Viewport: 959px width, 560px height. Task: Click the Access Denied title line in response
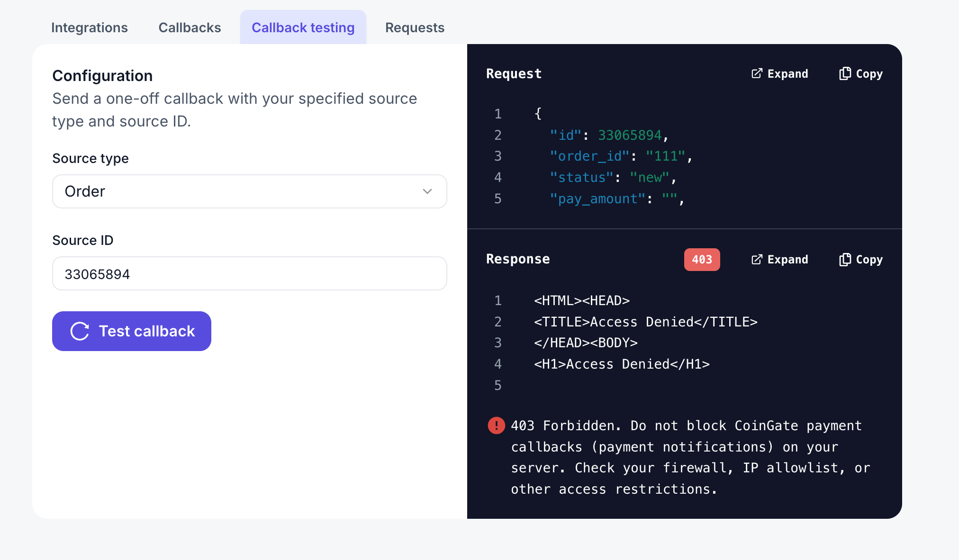[x=645, y=322]
